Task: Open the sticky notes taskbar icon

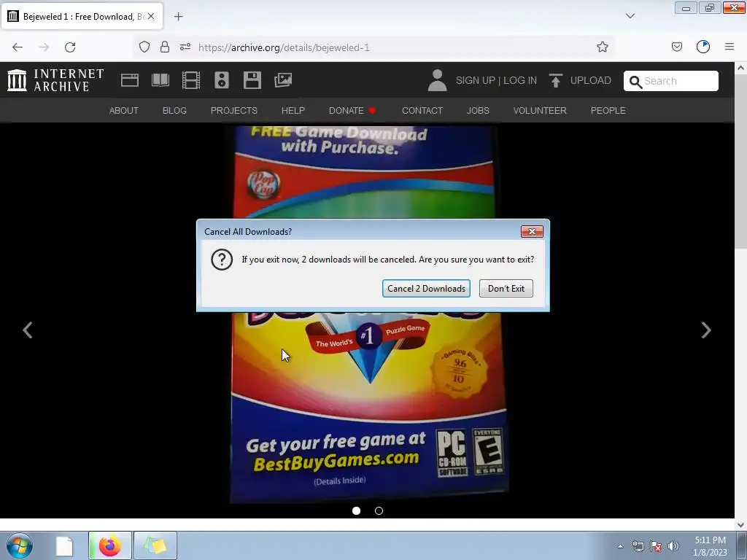Action: pyautogui.click(x=155, y=545)
